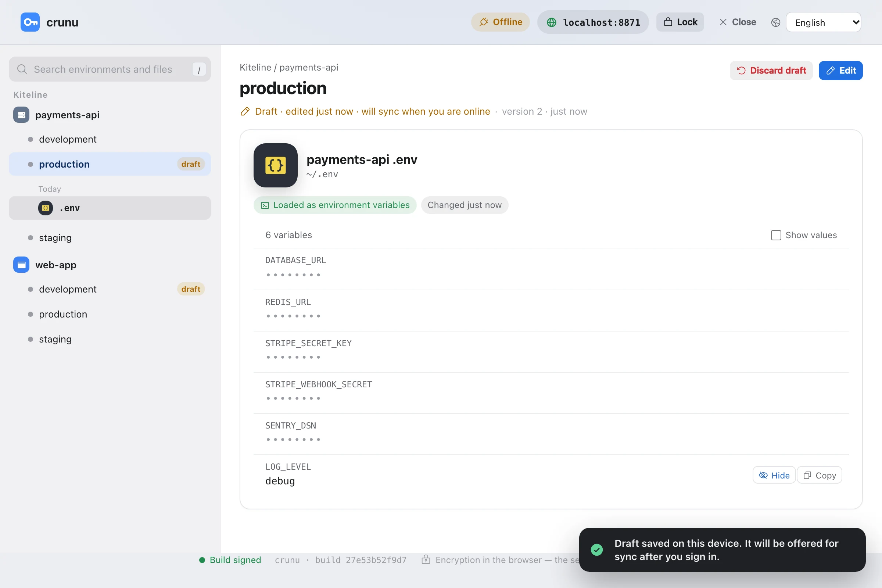Click the build 27e53b52f9d7 text
Image resolution: width=882 pixels, height=588 pixels.
[x=361, y=560]
